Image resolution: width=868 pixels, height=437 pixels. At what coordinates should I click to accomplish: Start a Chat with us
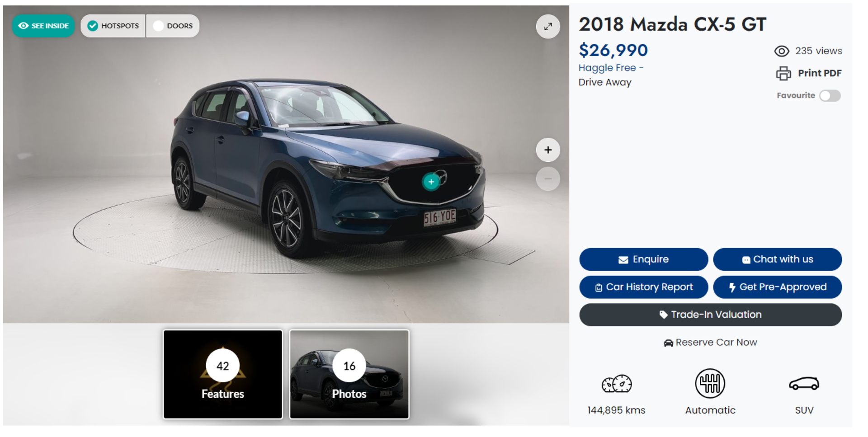point(777,259)
